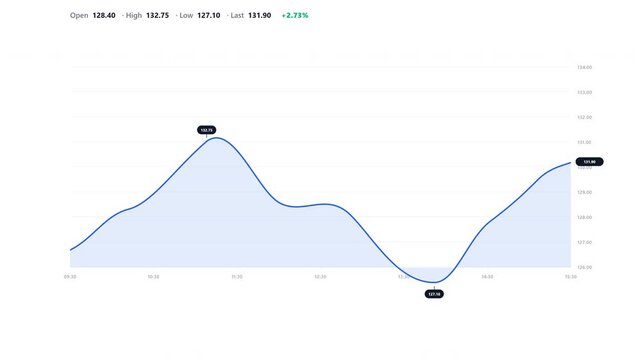Click the Last value 131.90 in header
Viewport: 641px width, 360px height.
coord(260,16)
